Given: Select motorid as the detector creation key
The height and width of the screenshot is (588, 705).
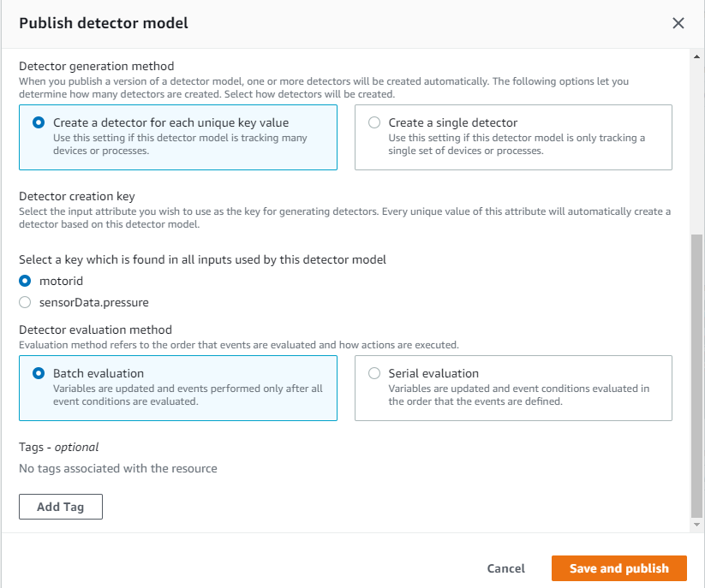Looking at the screenshot, I should pyautogui.click(x=25, y=280).
